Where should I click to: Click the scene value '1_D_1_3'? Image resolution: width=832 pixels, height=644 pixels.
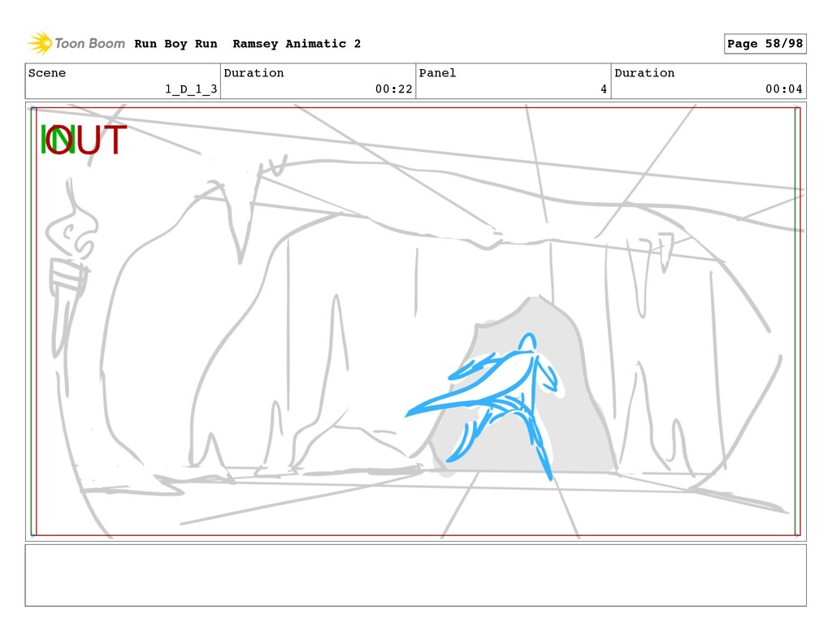[191, 89]
